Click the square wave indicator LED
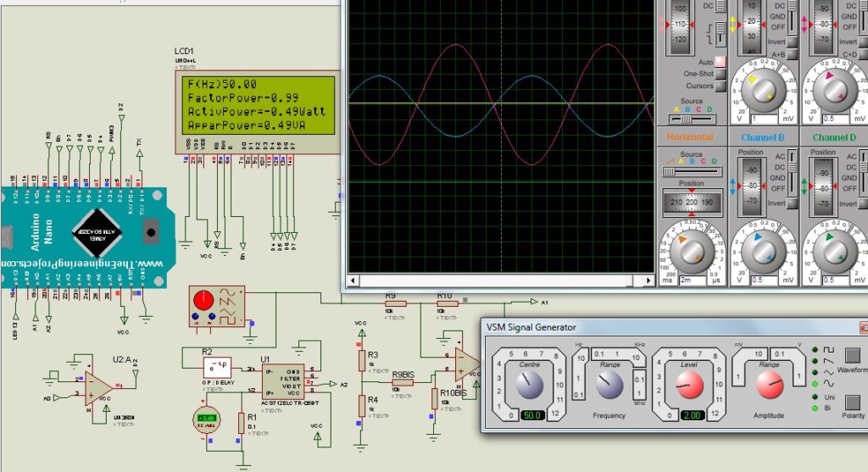Viewport: 868px width, 472px height. click(x=815, y=350)
